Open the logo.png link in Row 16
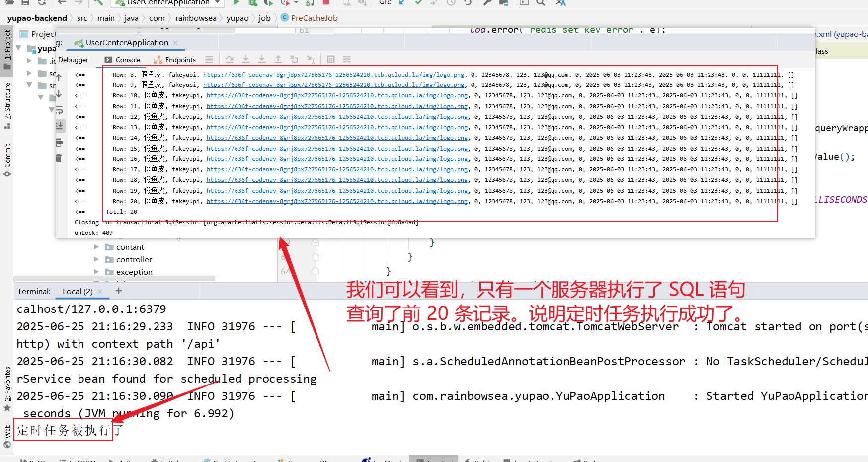 pyautogui.click(x=337, y=159)
